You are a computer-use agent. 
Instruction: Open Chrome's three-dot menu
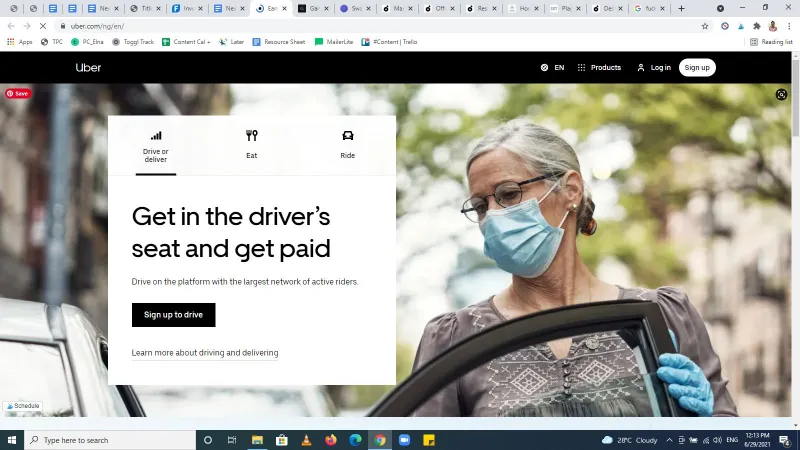[x=789, y=26]
